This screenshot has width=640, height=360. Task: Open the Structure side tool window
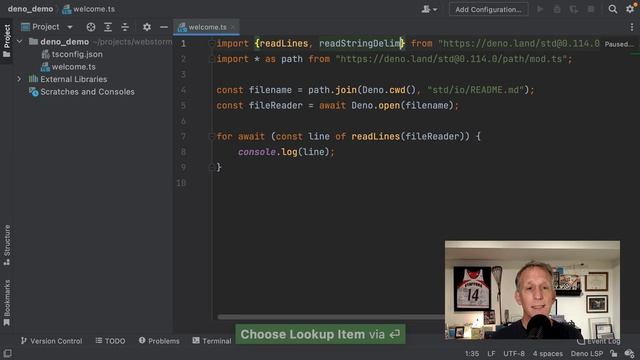[7, 245]
